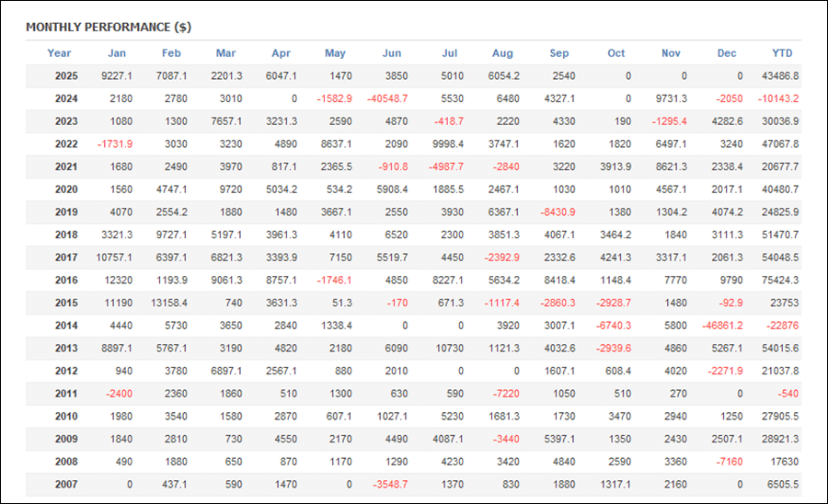This screenshot has height=504, width=828.
Task: Click the 9998.4 value in July 2022
Action: coord(443,144)
